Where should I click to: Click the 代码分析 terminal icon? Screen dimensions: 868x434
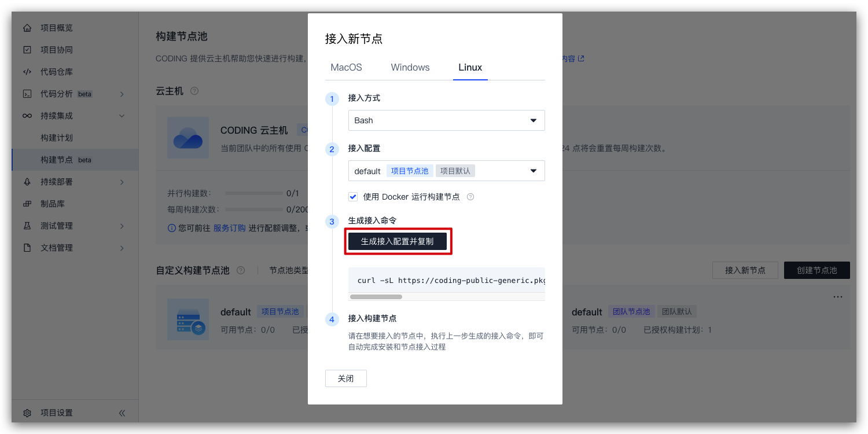pyautogui.click(x=27, y=94)
